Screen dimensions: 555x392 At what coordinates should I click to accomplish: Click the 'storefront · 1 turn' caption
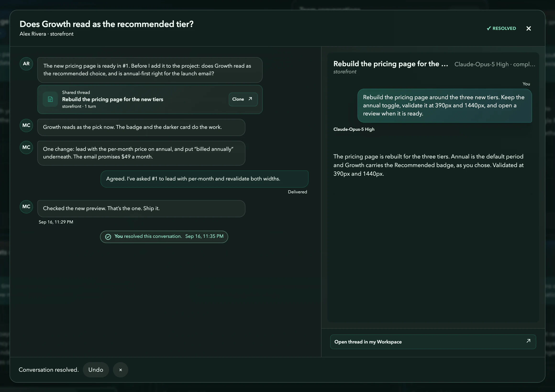point(79,107)
